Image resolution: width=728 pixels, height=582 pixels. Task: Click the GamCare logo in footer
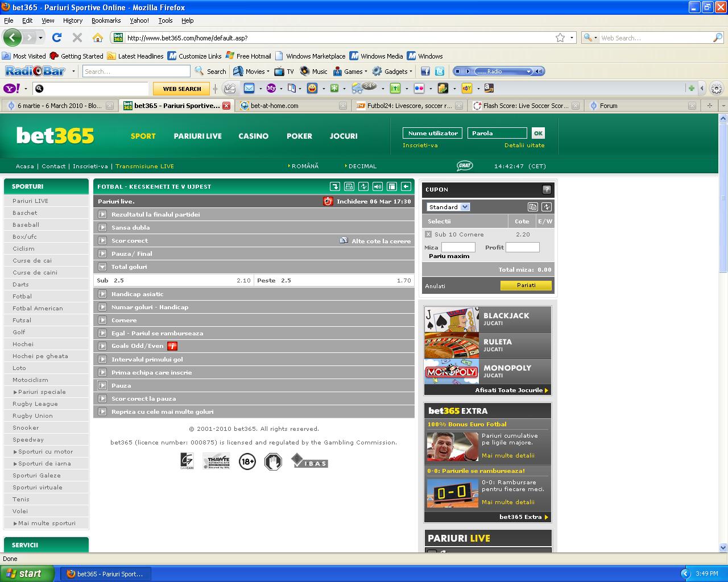point(187,461)
